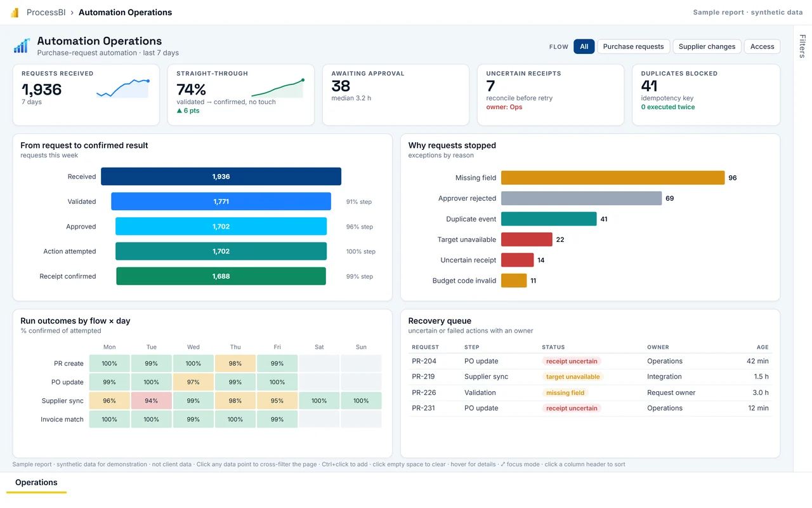Cross-filter by the Validated funnel bar

(x=221, y=201)
